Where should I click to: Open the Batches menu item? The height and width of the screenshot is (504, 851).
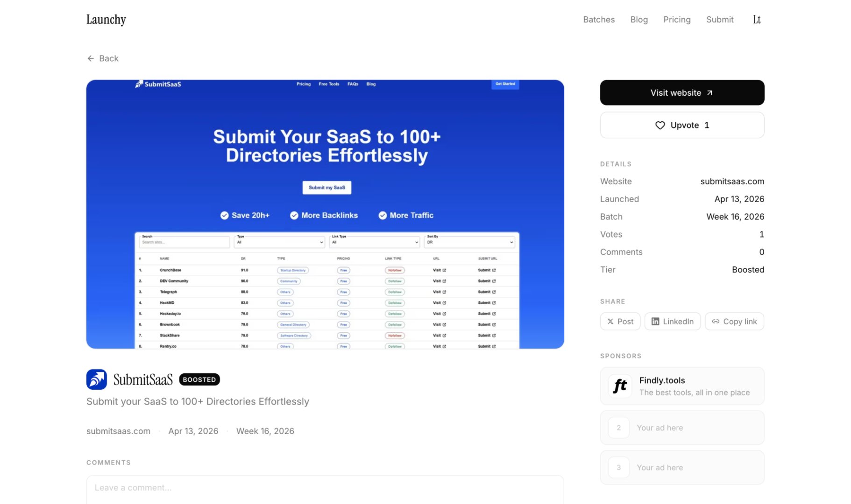[x=598, y=19]
